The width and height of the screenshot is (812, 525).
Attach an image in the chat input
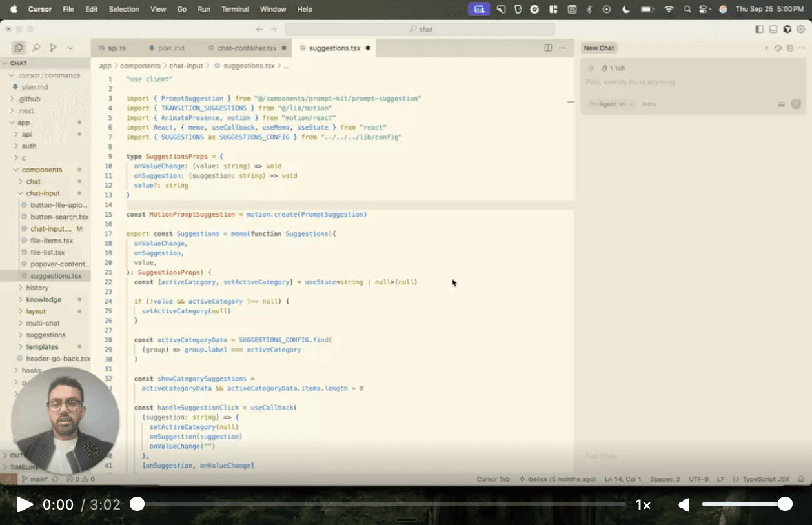click(x=781, y=104)
